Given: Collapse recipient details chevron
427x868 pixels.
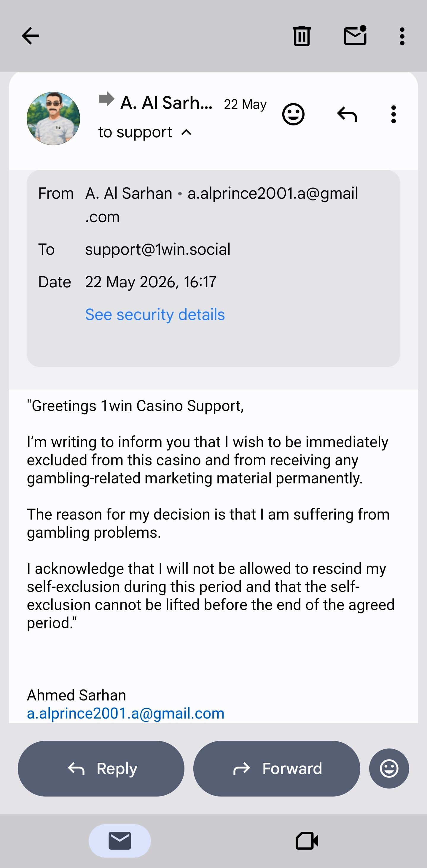Looking at the screenshot, I should pos(186,132).
